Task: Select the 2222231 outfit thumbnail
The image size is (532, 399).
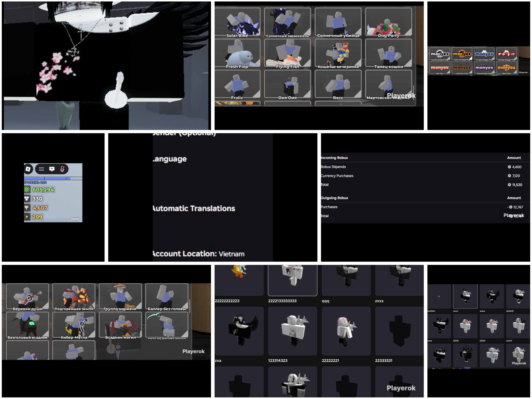Action: pos(518,296)
